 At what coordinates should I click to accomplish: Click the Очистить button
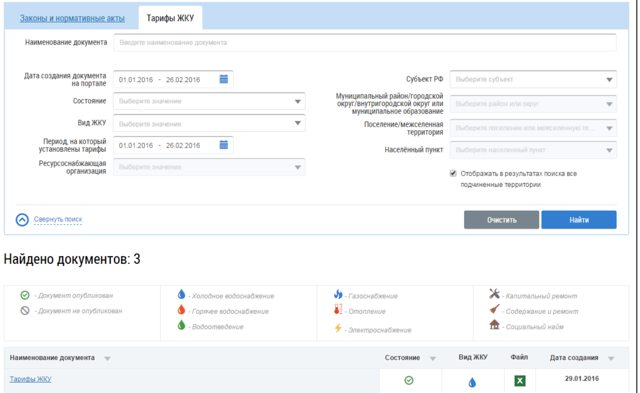tap(501, 220)
